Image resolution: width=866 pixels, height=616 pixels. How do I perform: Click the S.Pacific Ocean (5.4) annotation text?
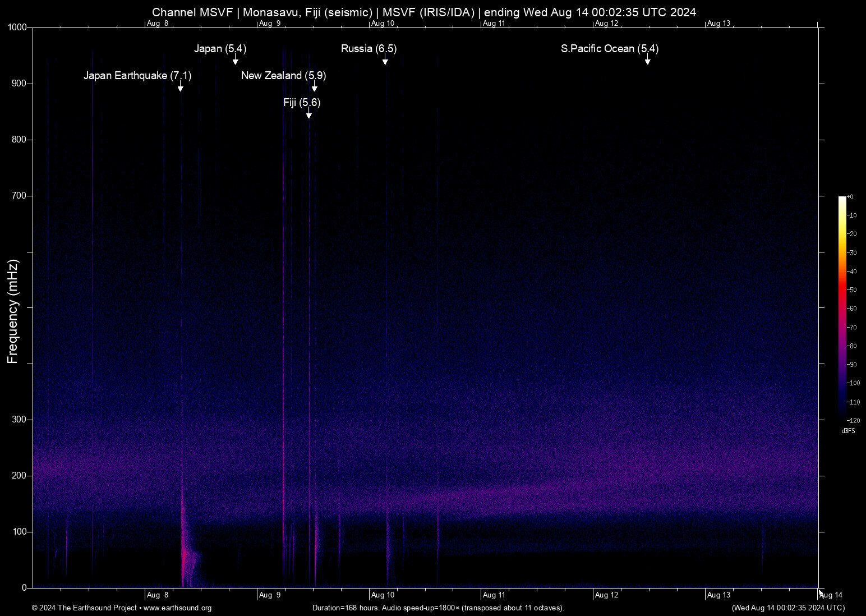tap(609, 49)
